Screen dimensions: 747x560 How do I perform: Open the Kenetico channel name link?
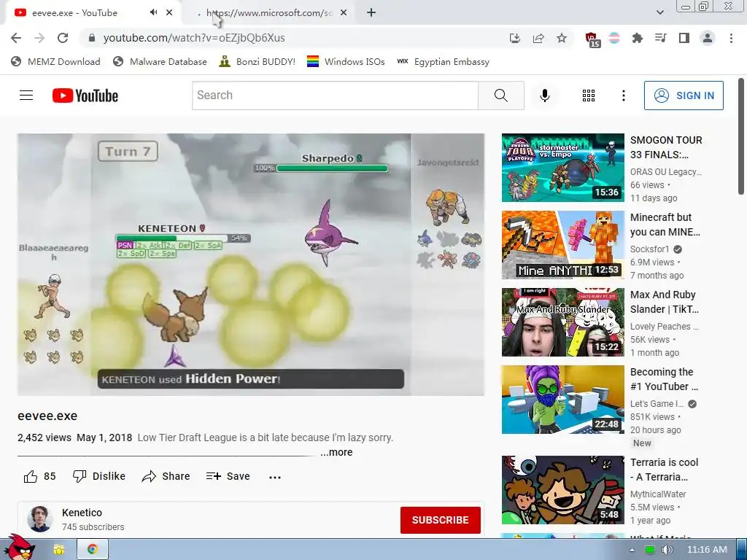pos(82,513)
